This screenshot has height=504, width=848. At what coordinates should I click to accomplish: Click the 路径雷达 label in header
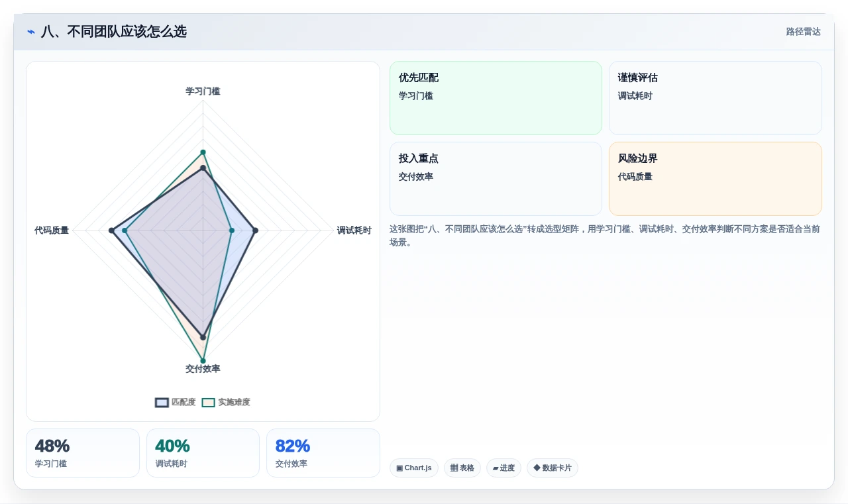pyautogui.click(x=803, y=32)
